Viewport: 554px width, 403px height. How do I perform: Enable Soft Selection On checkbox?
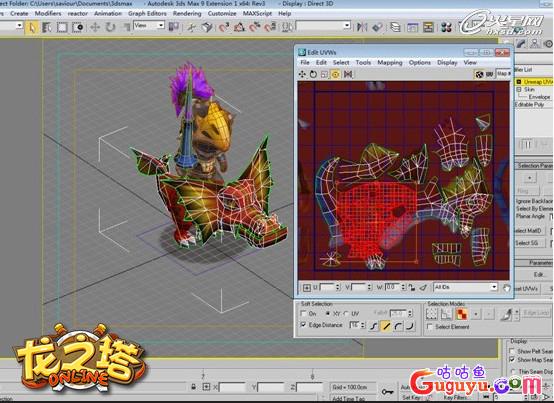[303, 314]
